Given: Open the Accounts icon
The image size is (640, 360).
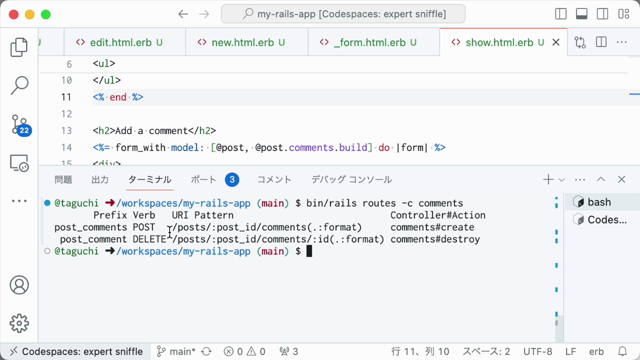Looking at the screenshot, I should click(x=19, y=285).
